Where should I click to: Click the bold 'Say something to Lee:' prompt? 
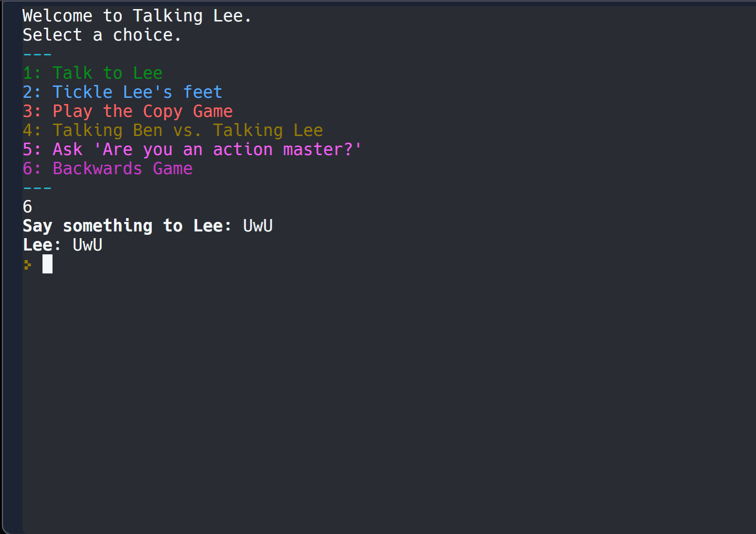127,226
